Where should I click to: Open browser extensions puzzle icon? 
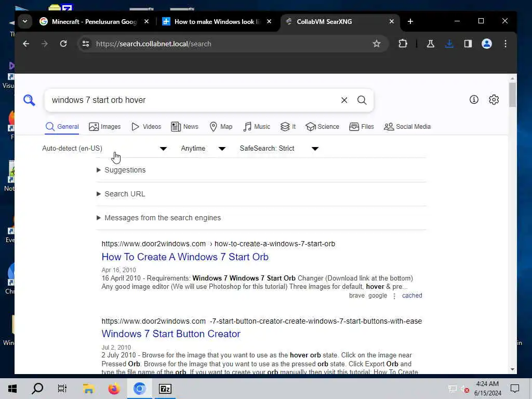point(403,44)
